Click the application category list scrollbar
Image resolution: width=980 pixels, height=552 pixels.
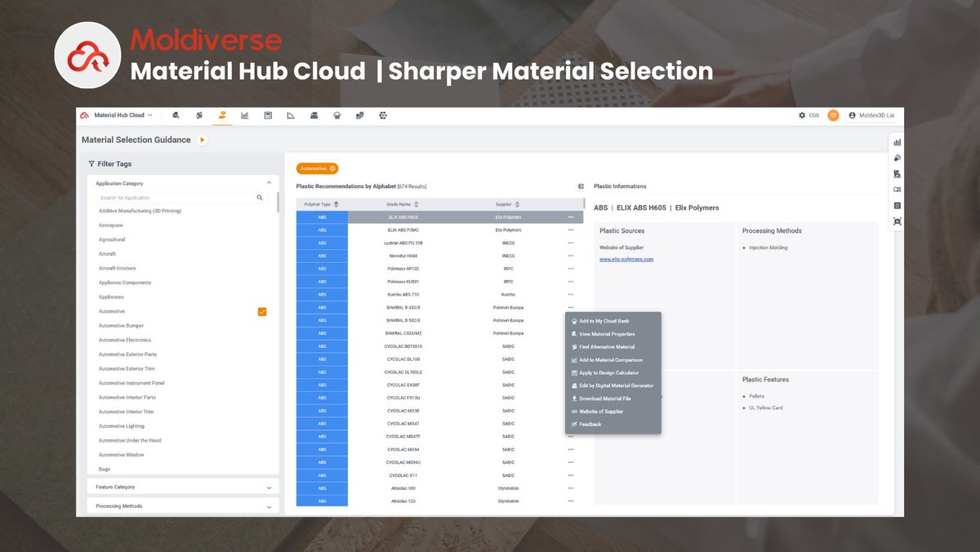pyautogui.click(x=277, y=203)
